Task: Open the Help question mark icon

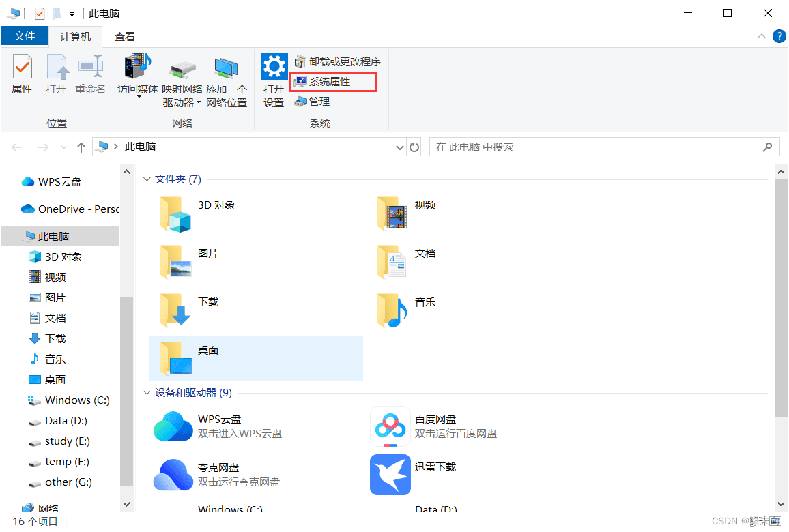Action: (x=779, y=36)
